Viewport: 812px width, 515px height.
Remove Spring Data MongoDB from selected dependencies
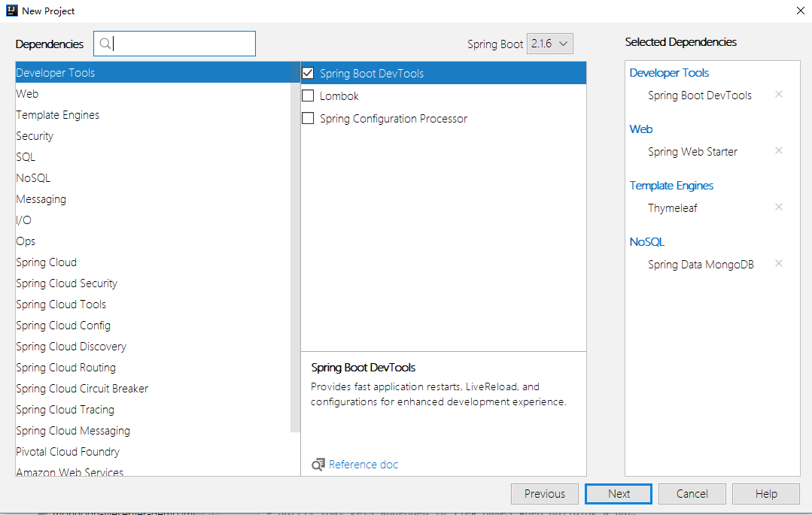(x=778, y=263)
